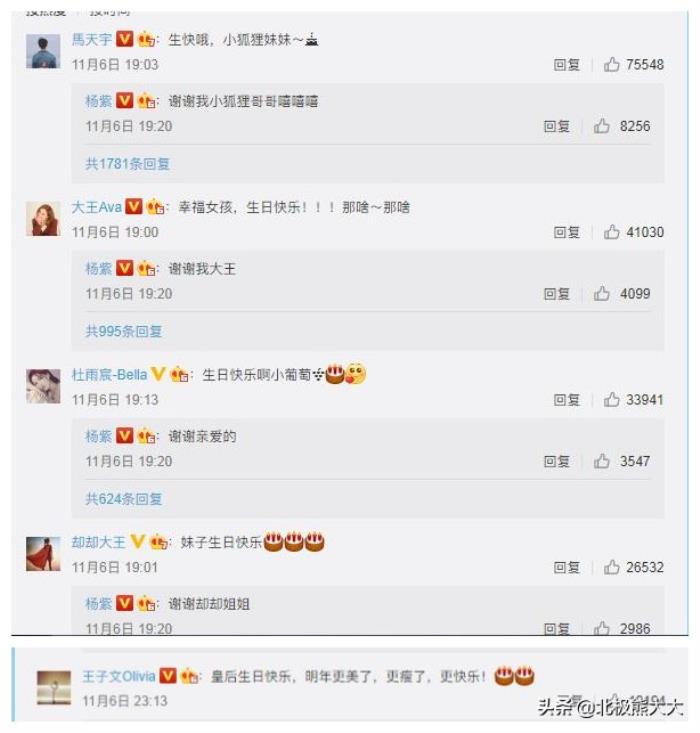Open 大王Ava's profile via username
This screenshot has height=733, width=700.
(97, 207)
